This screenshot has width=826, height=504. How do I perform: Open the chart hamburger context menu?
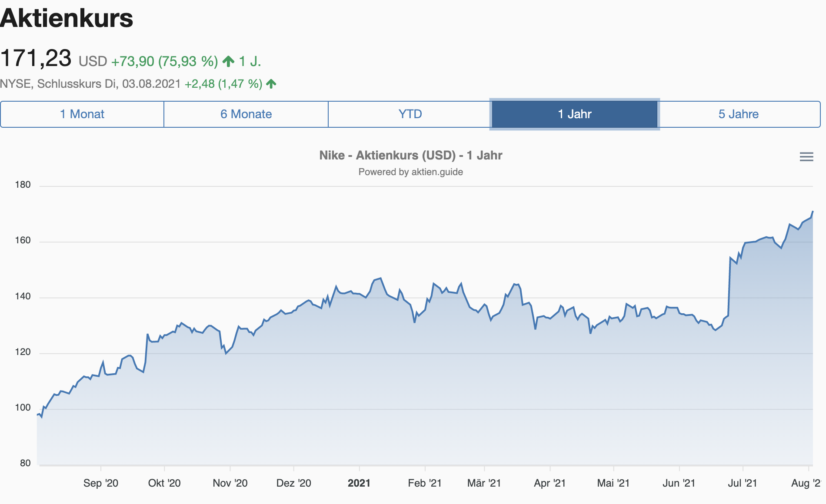coord(806,157)
